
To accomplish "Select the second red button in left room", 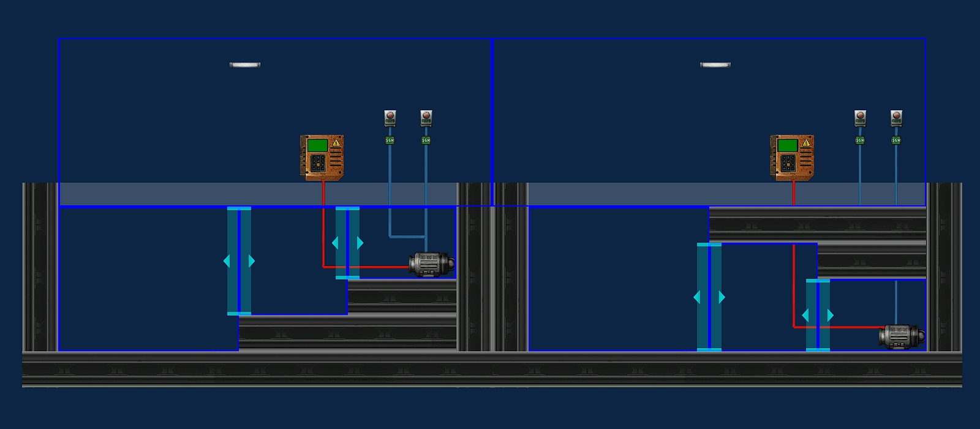I will pos(426,118).
